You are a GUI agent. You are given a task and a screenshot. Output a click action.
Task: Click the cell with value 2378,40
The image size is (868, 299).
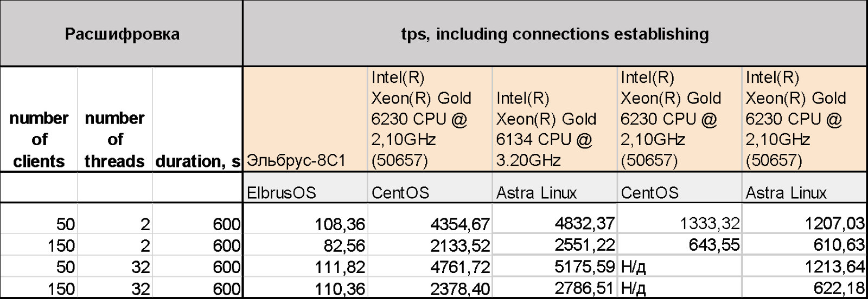[x=430, y=288]
